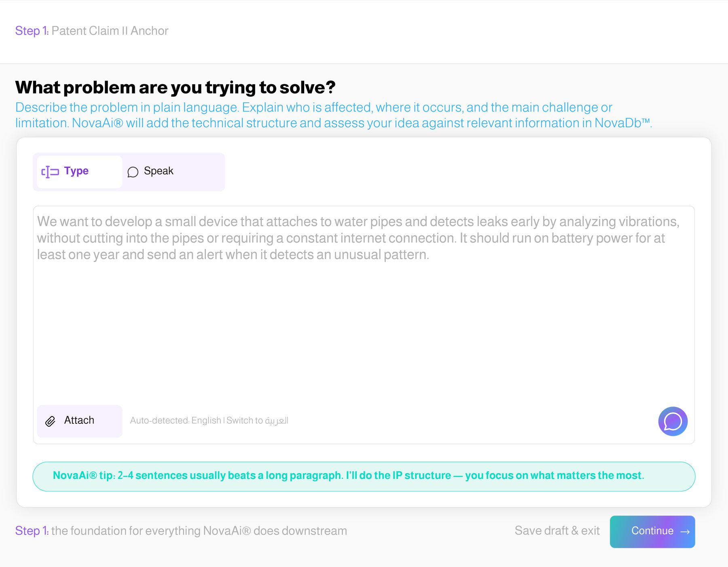
Task: Click the Patent Claim II Anchor title
Action: [x=110, y=31]
